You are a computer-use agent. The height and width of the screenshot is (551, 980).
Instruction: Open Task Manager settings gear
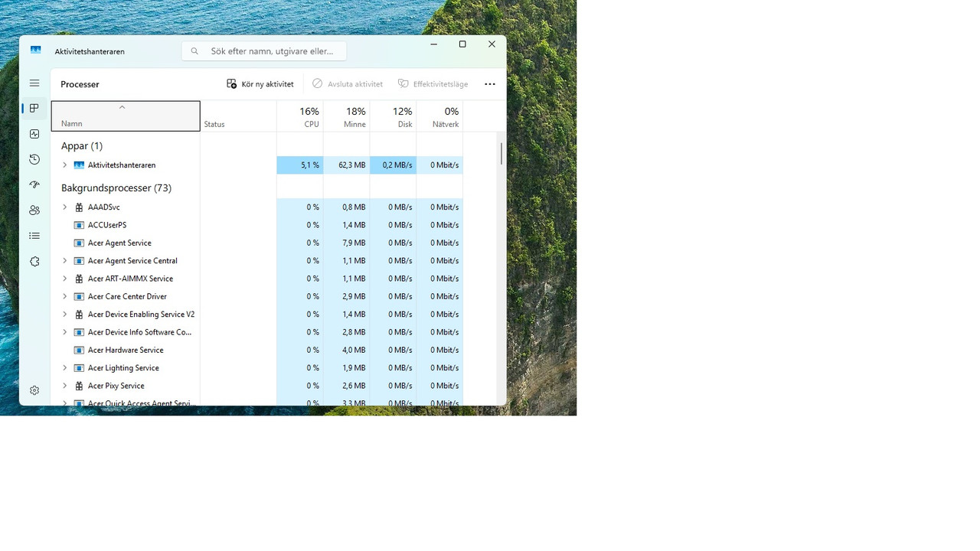34,390
